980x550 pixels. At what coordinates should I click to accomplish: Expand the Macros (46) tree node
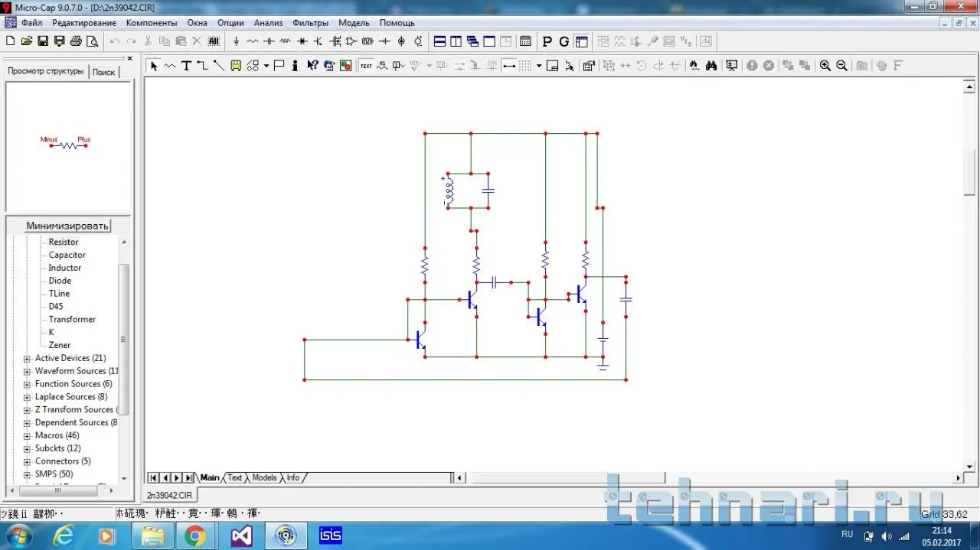point(28,436)
